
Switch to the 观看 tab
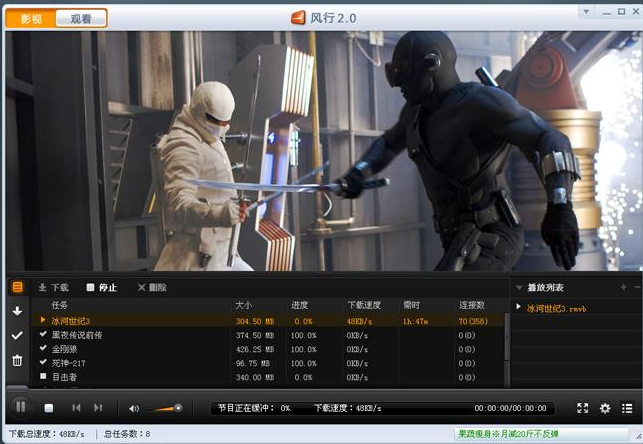point(81,18)
